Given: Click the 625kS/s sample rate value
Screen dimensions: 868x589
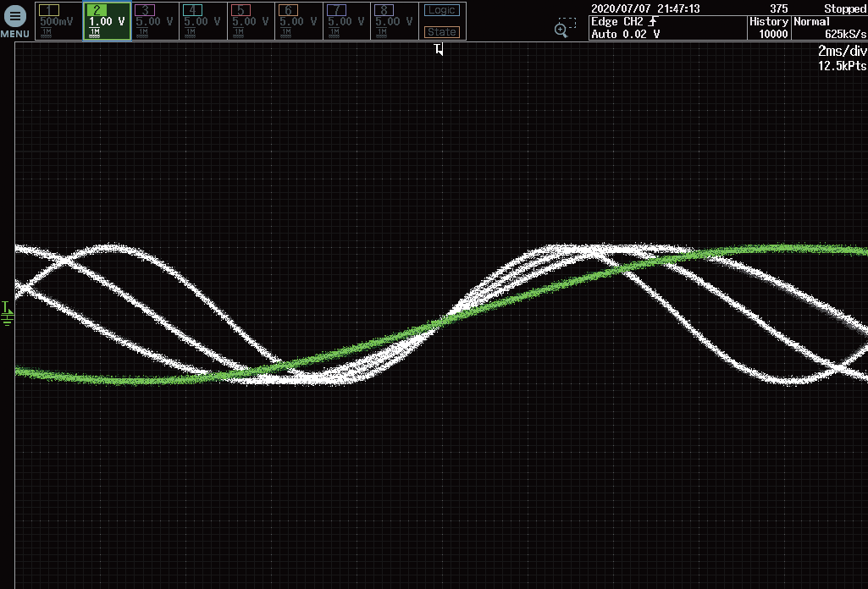Looking at the screenshot, I should tap(845, 35).
